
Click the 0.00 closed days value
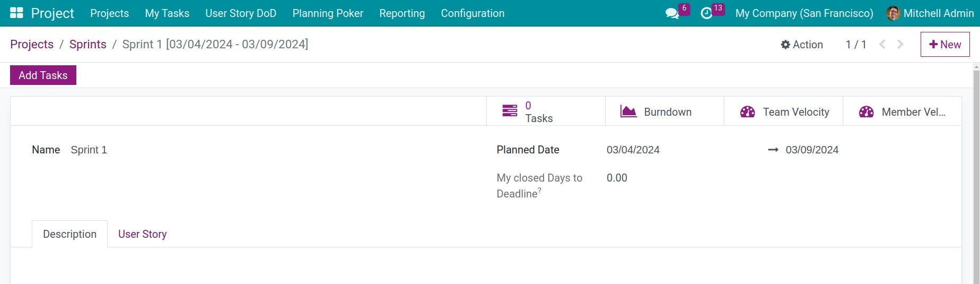(x=617, y=178)
